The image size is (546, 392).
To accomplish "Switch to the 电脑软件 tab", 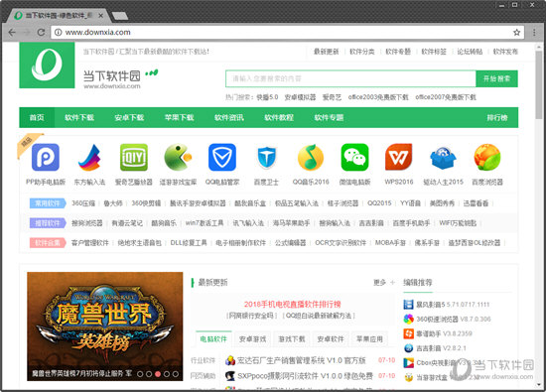I will pyautogui.click(x=213, y=338).
